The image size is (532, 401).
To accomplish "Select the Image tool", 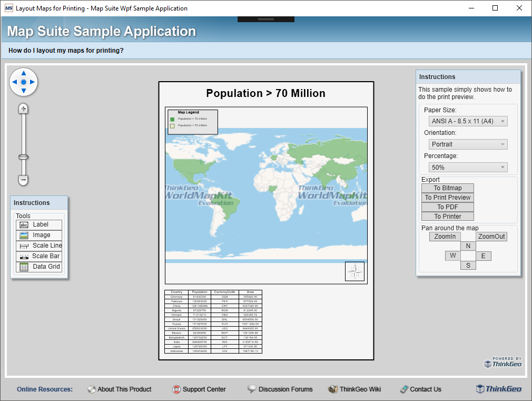I will (x=39, y=236).
